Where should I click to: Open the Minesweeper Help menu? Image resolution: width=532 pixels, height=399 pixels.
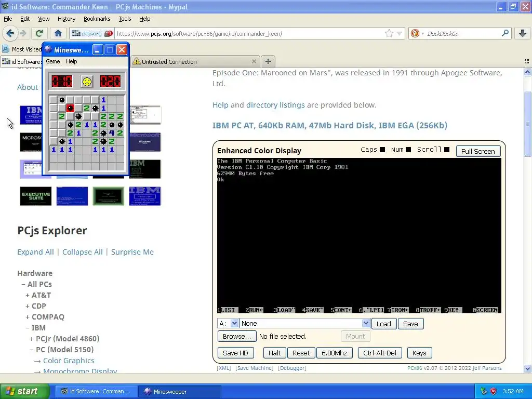coord(71,61)
